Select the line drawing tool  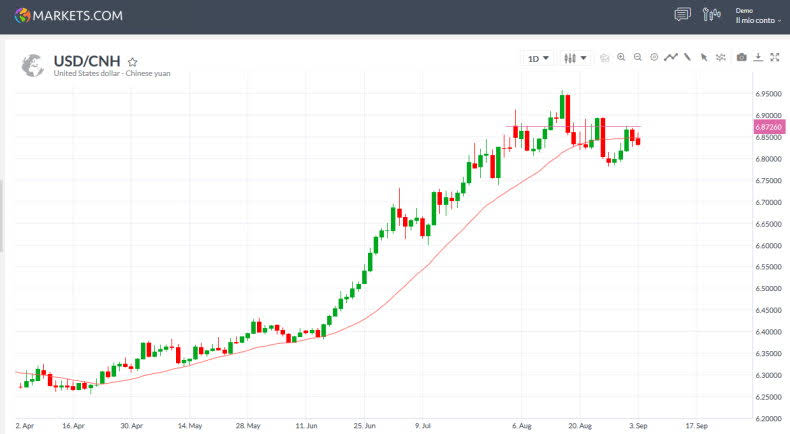click(687, 58)
